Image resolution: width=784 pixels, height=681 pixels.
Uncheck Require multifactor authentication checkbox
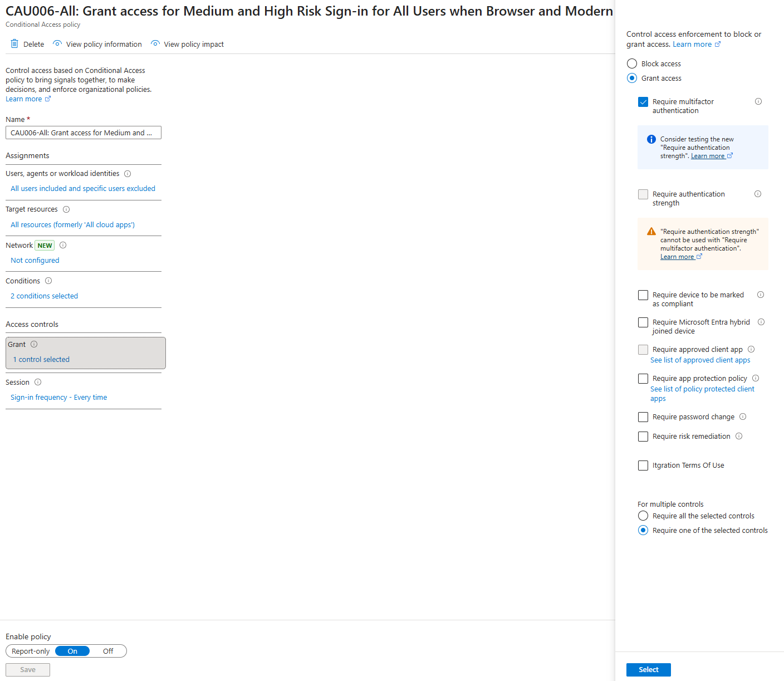[x=643, y=102]
